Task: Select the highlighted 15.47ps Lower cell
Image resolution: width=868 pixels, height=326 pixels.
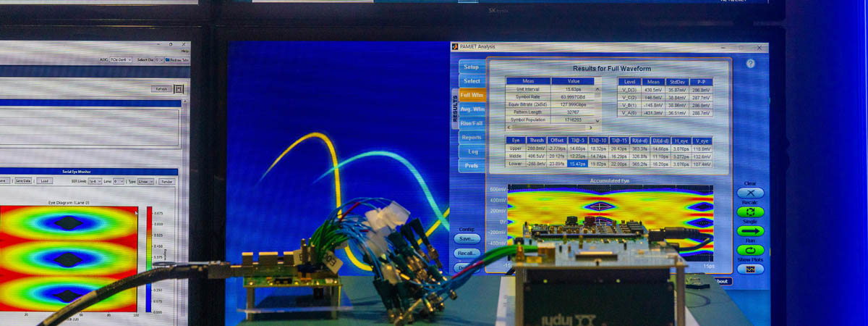Action: coord(578,164)
